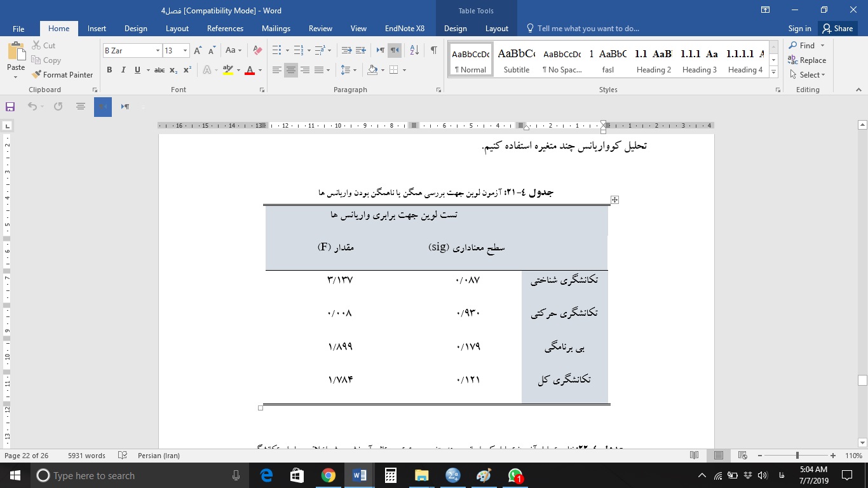The width and height of the screenshot is (868, 488).
Task: Apply highlight color to text
Action: [x=227, y=70]
